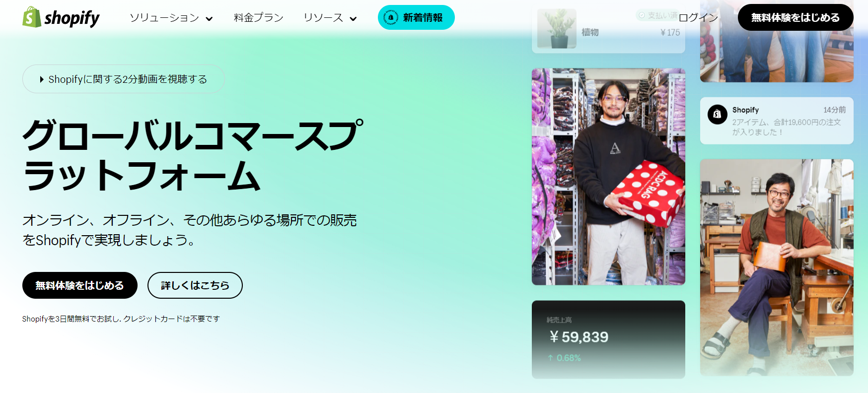This screenshot has height=393, width=868.
Task: Click the hero 無料体験をはじめる black button
Action: [80, 285]
